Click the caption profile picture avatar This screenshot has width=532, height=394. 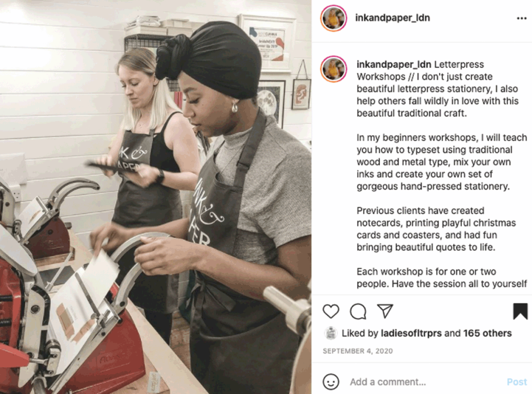point(334,69)
